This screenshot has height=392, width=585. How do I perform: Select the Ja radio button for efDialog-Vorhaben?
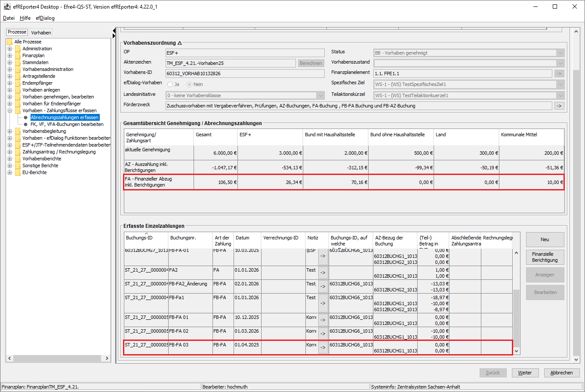pos(170,84)
